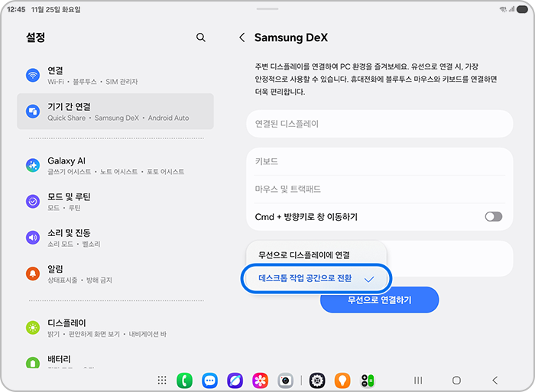Open the apps grid in taskbar
The width and height of the screenshot is (535, 392).
[162, 380]
